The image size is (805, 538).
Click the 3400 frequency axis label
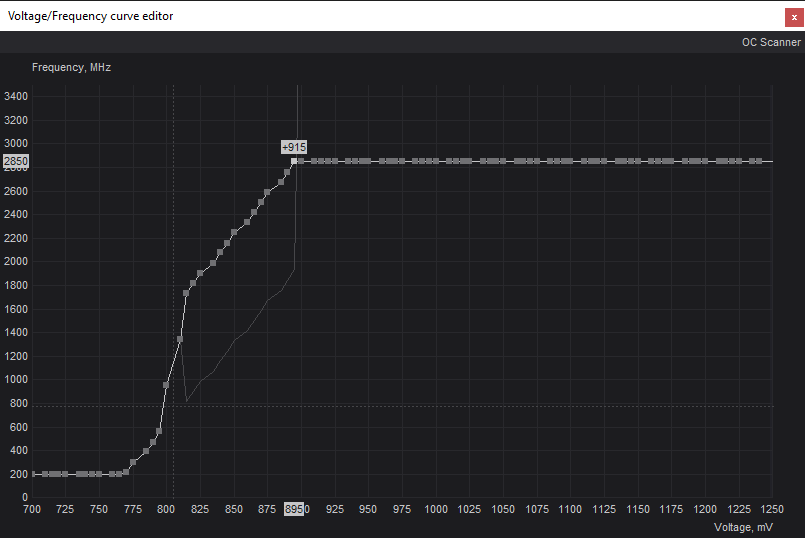pos(16,97)
